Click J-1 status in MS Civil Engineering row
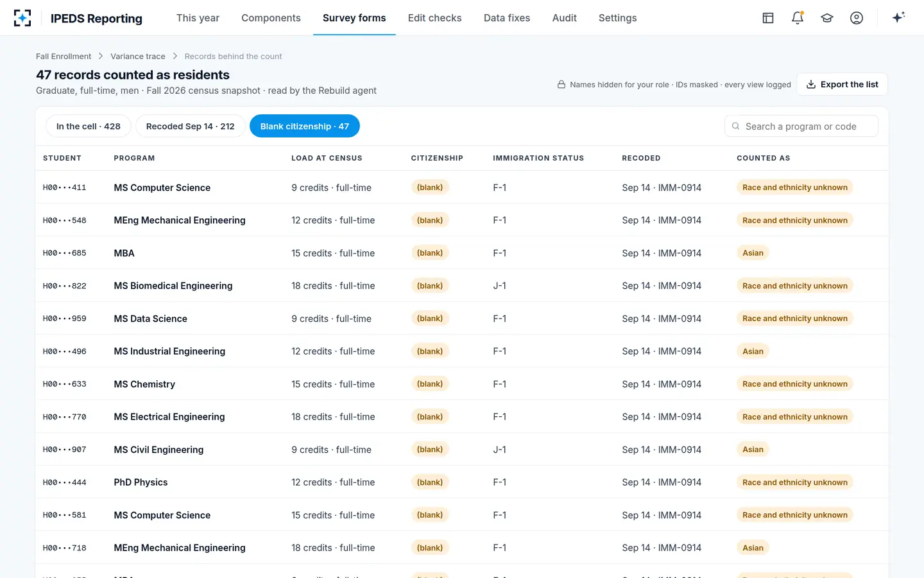 (499, 450)
